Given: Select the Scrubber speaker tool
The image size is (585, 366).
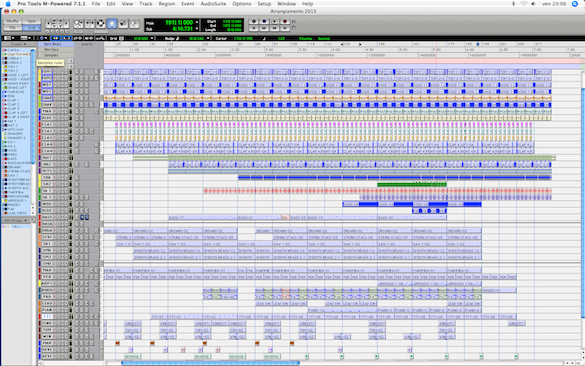Looking at the screenshot, I should [x=123, y=24].
